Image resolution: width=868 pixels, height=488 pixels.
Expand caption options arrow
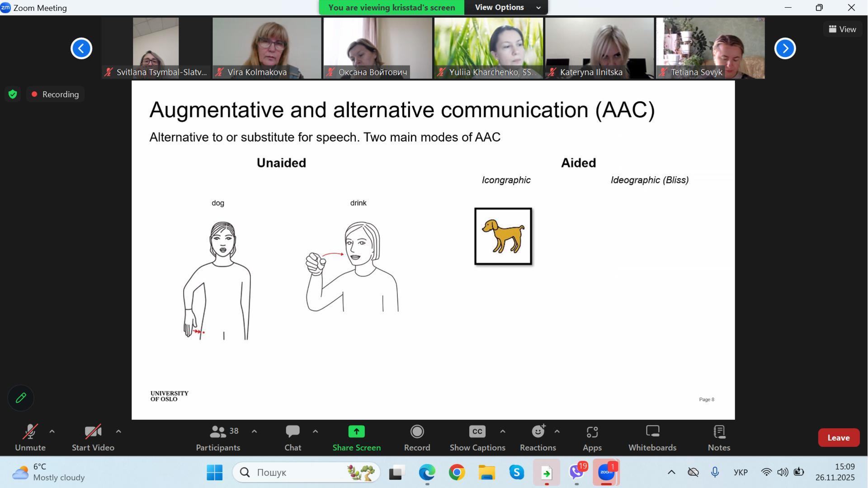tap(503, 432)
